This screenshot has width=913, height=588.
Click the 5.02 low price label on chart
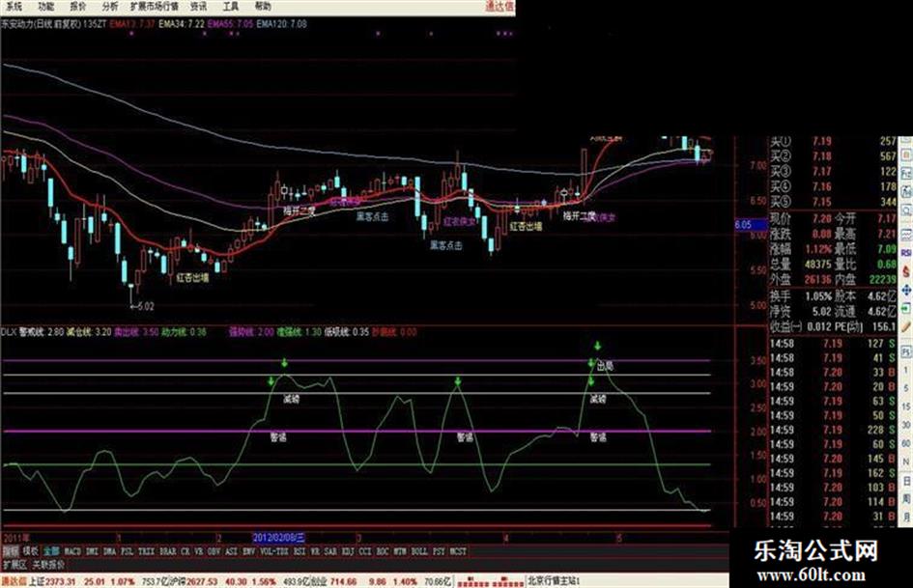coord(142,306)
